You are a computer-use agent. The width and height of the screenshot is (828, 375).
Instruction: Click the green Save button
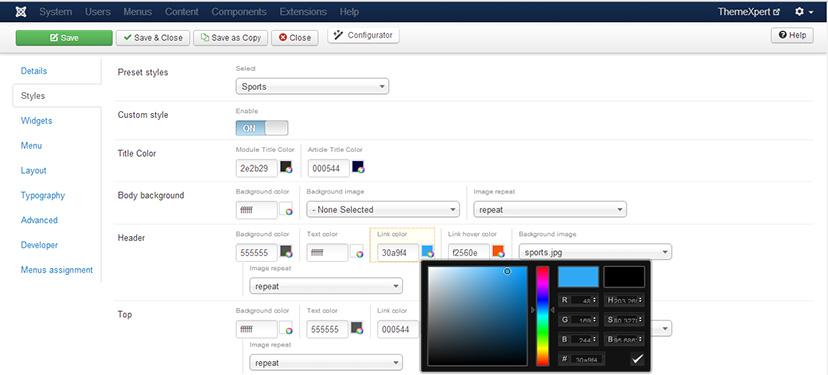(x=64, y=38)
